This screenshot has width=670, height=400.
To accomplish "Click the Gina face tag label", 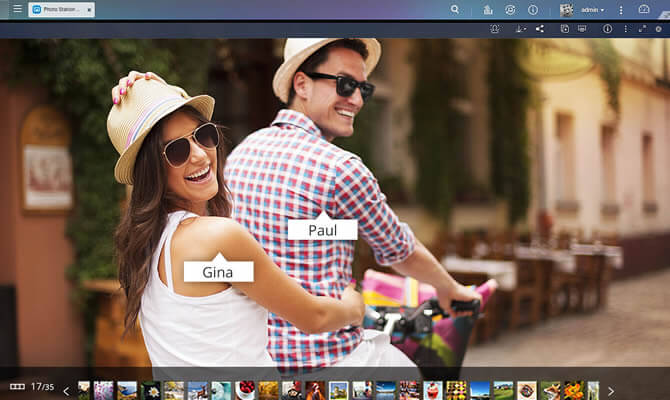I will pyautogui.click(x=218, y=271).
